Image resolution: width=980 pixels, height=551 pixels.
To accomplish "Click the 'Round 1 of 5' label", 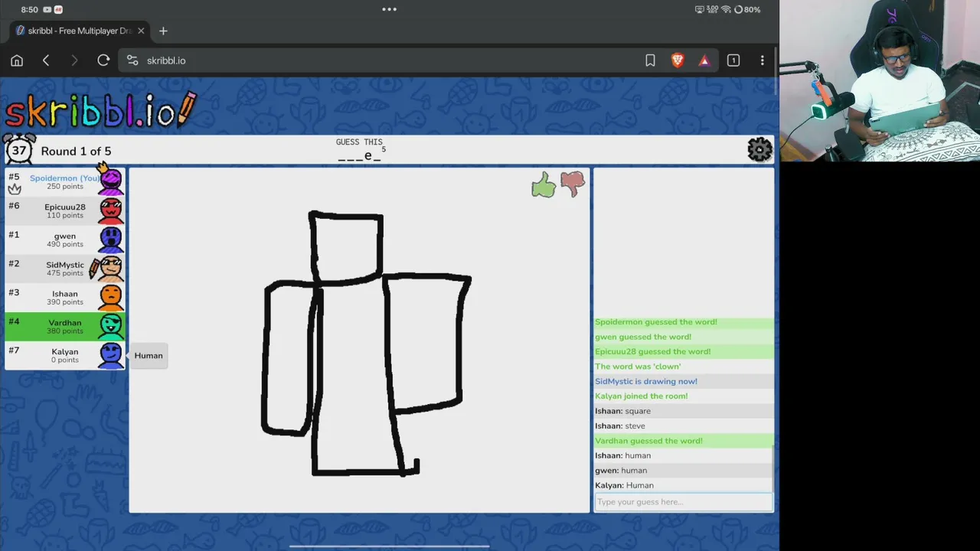I will [x=76, y=151].
